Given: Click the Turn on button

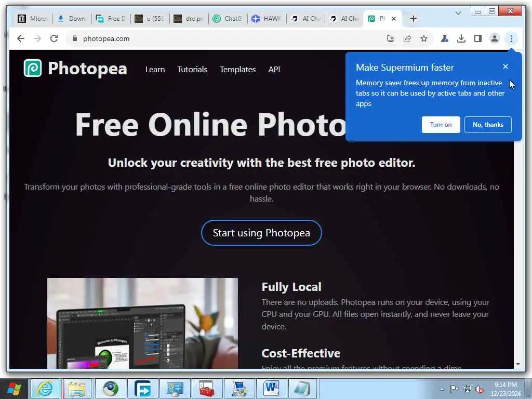Looking at the screenshot, I should (441, 125).
